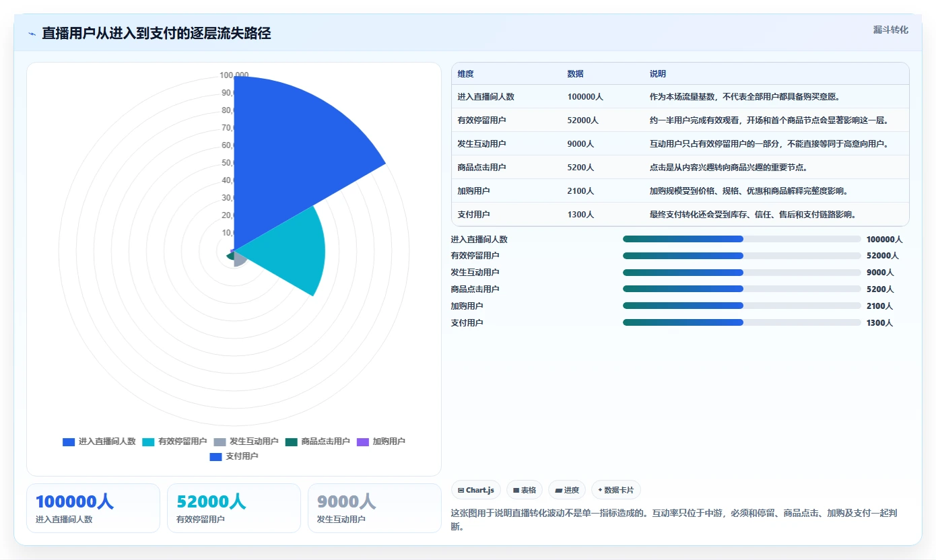Click 进入直播间人数 label in progress list
Image resolution: width=936 pixels, height=560 pixels.
479,240
